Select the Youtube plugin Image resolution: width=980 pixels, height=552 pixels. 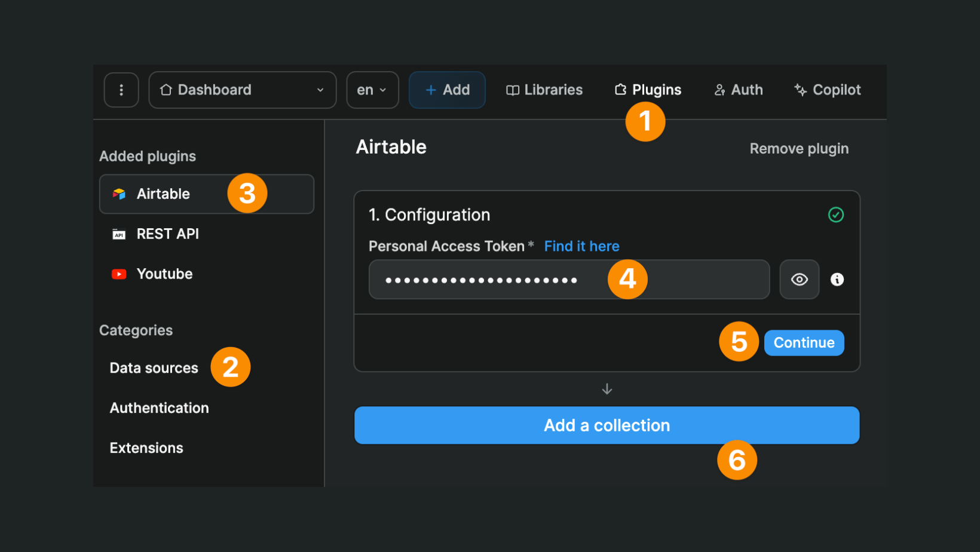coord(164,274)
